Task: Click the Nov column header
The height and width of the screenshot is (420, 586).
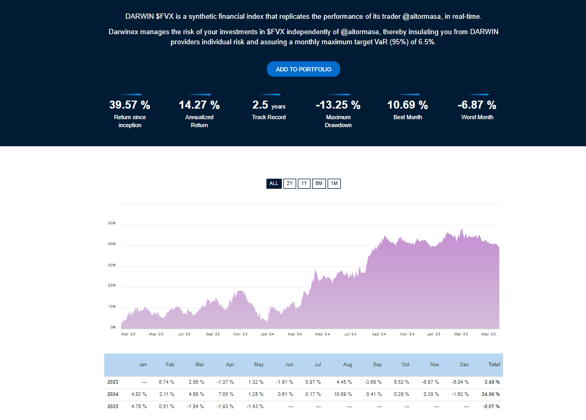Action: (434, 364)
